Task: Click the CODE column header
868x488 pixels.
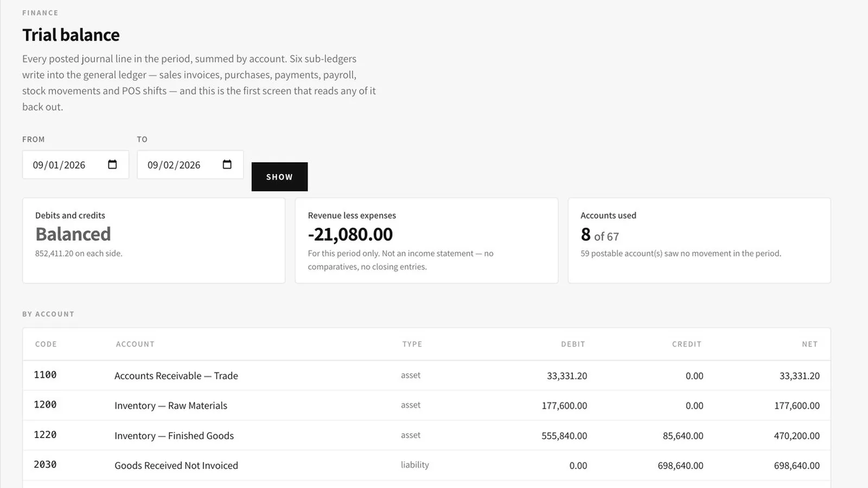Action: click(x=46, y=344)
